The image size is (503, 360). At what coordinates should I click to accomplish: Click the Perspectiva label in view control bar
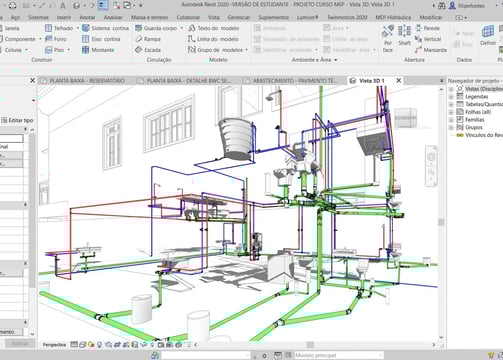(54, 345)
